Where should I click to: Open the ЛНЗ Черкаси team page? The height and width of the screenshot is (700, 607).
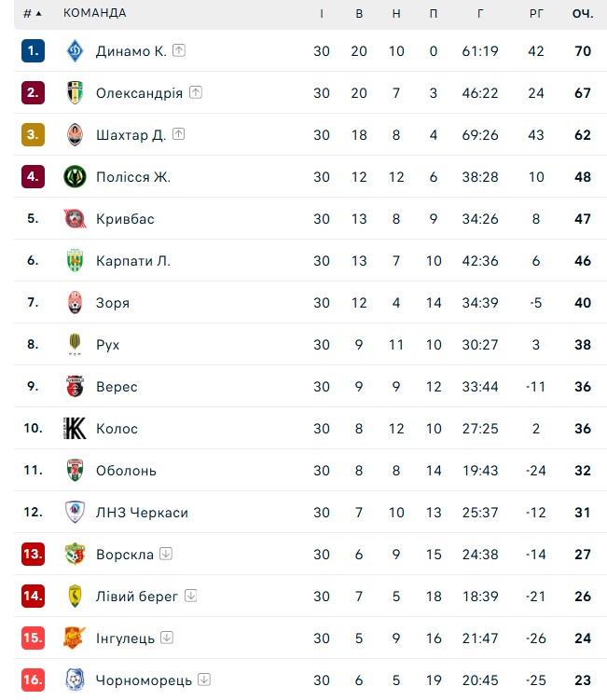pos(142,513)
